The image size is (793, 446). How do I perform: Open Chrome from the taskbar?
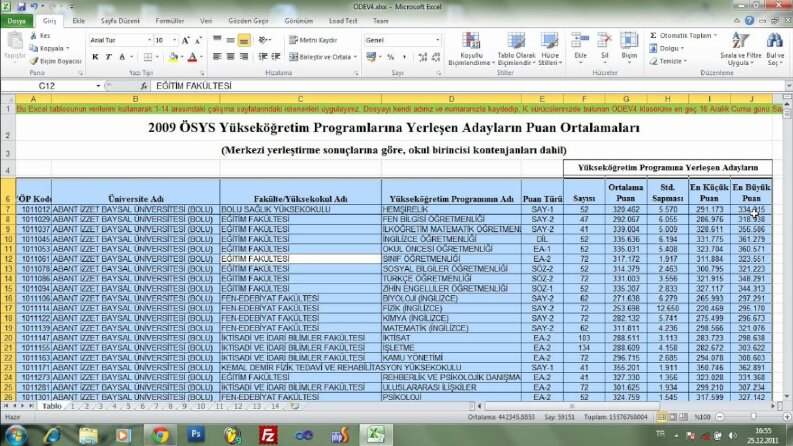tap(160, 434)
